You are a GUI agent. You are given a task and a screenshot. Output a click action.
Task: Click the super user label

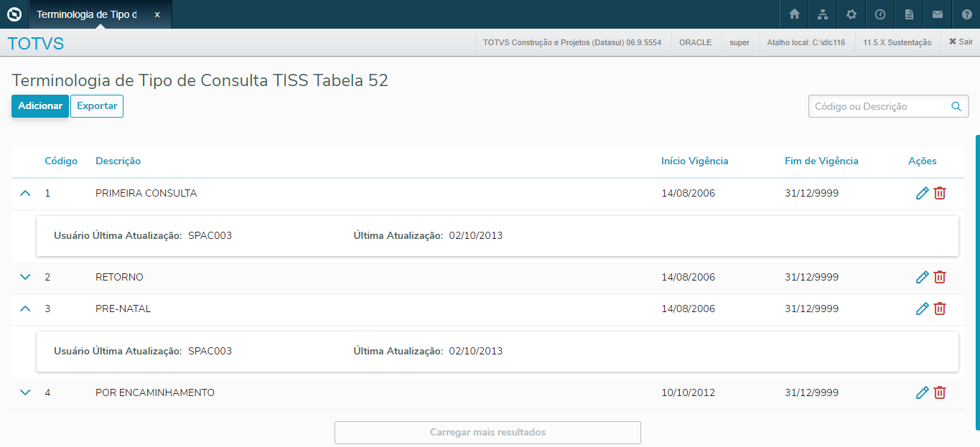click(x=739, y=42)
